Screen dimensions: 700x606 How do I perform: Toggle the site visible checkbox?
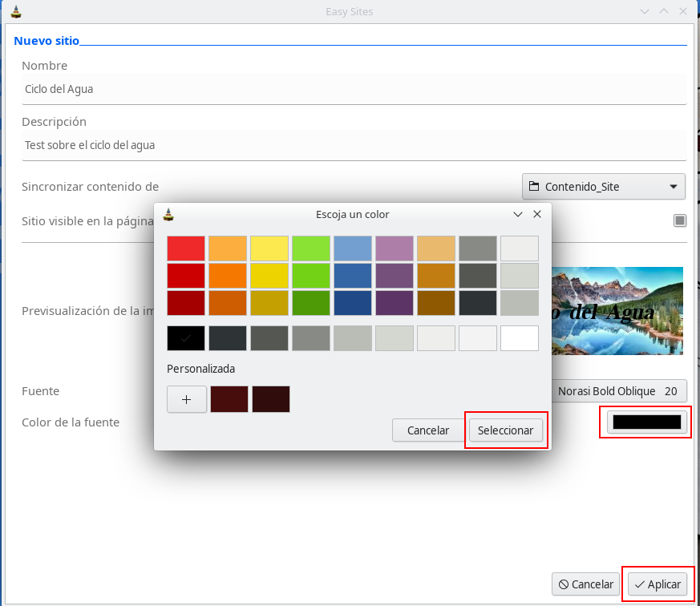click(x=679, y=220)
